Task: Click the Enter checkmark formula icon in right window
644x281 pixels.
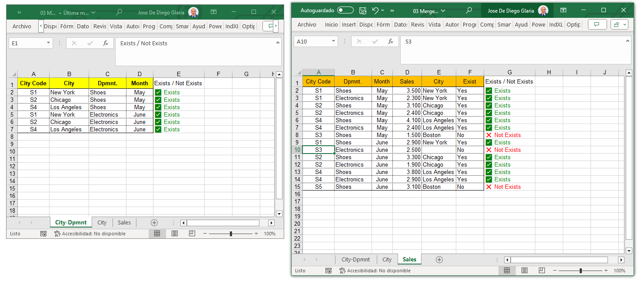Action: click(375, 41)
